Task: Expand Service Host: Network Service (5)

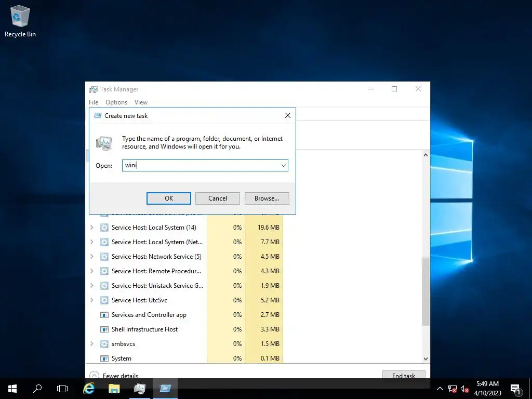Action: (91, 257)
